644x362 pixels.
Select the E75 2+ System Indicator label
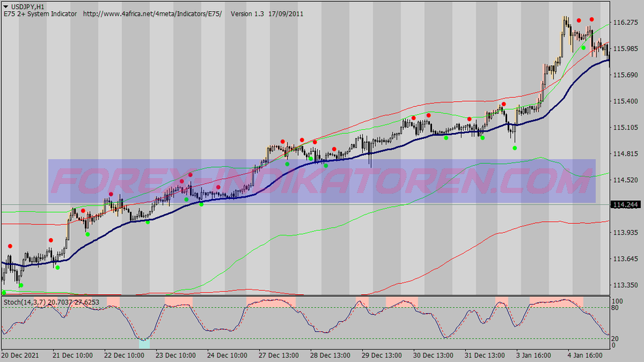(40, 14)
